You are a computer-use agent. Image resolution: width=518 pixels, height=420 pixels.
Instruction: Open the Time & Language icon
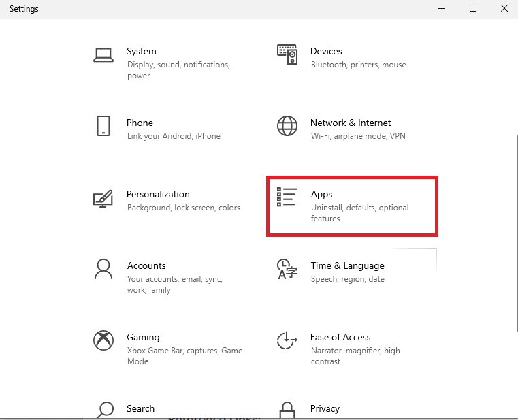[x=287, y=269]
